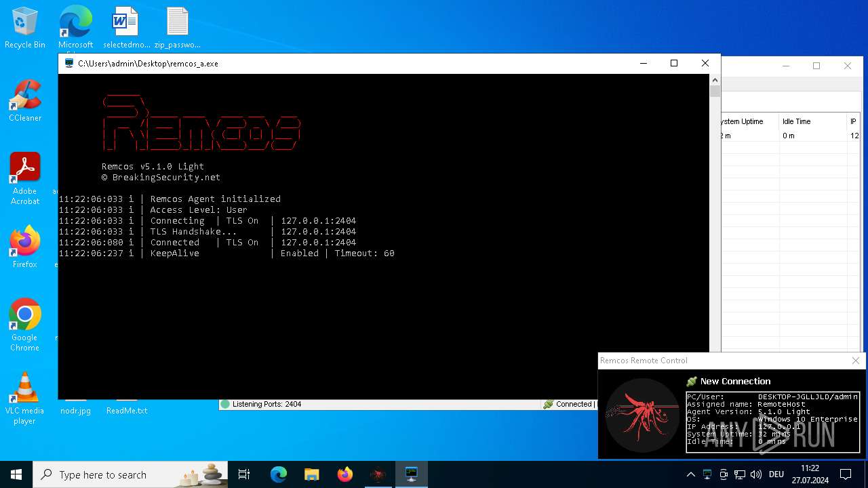Click the TLS Handshake log line
868x488 pixels.
click(208, 231)
